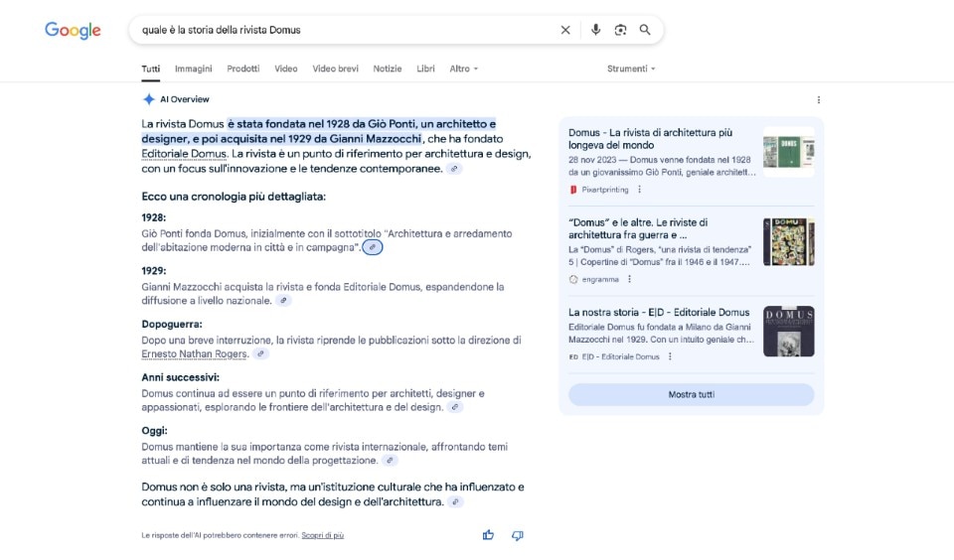Expand the Strumenti dropdown
Image resolution: width=954 pixels, height=560 pixels.
[631, 69]
